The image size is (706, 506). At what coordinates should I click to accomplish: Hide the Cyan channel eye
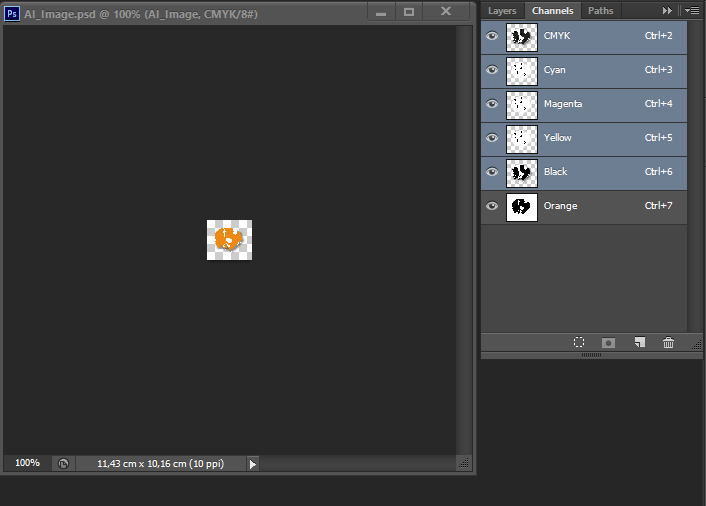pyautogui.click(x=492, y=70)
